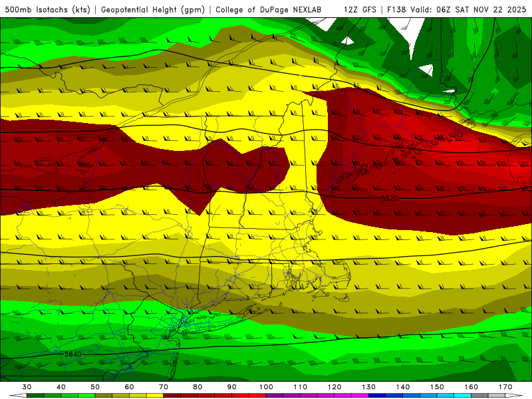Viewport: 532px width, 399px height.
Task: Click the 60 value on the color scale
Action: pyautogui.click(x=129, y=387)
